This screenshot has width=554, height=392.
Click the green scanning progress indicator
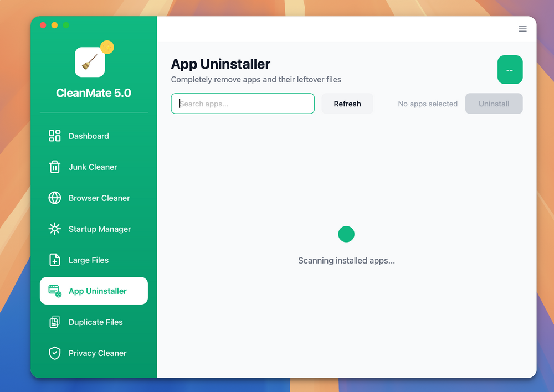pyautogui.click(x=346, y=234)
